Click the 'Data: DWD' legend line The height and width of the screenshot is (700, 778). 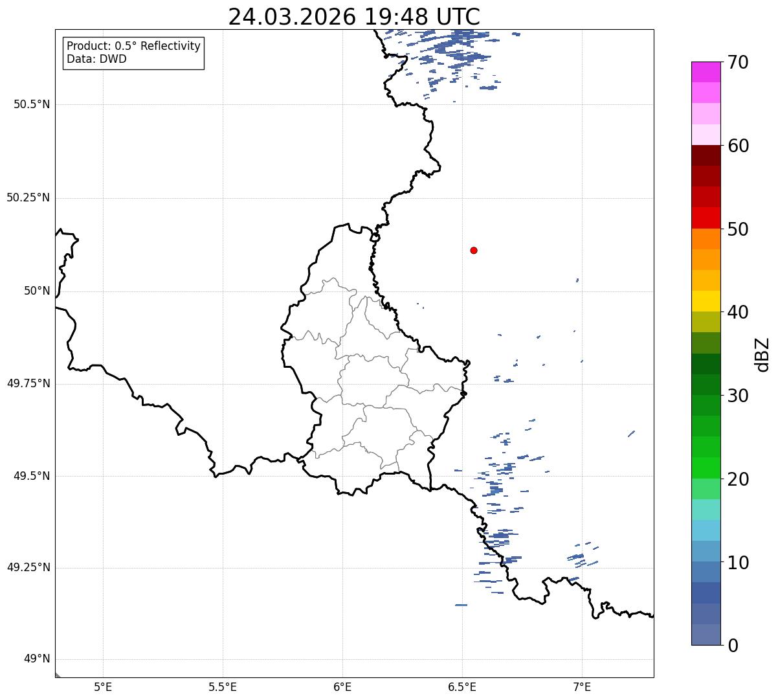96,59
